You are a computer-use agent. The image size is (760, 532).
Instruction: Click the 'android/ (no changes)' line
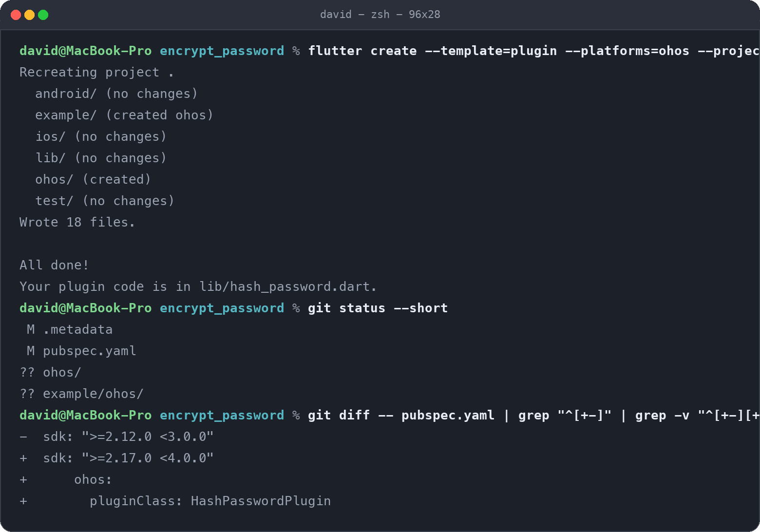pyautogui.click(x=116, y=94)
